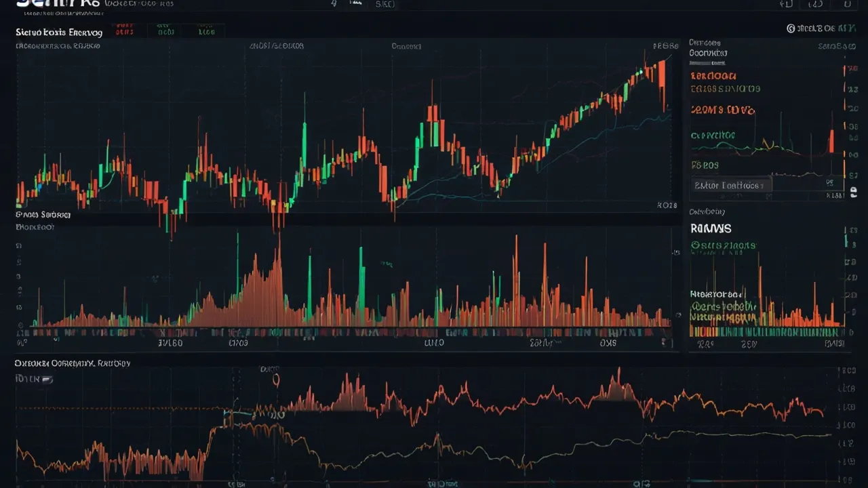The image size is (868, 488).
Task: Click the small icon in top center toolbar
Action: [x=334, y=4]
